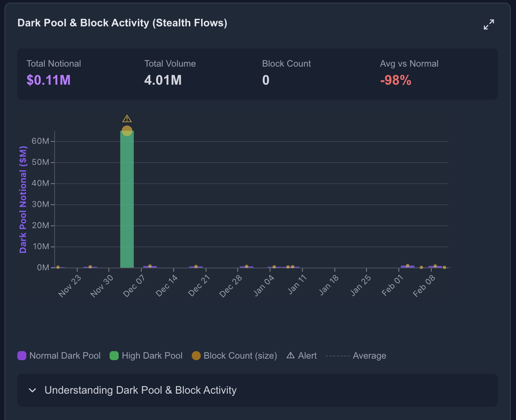Toggle the Normal Dark Pool series visibility
This screenshot has height=420, width=516.
click(x=58, y=355)
